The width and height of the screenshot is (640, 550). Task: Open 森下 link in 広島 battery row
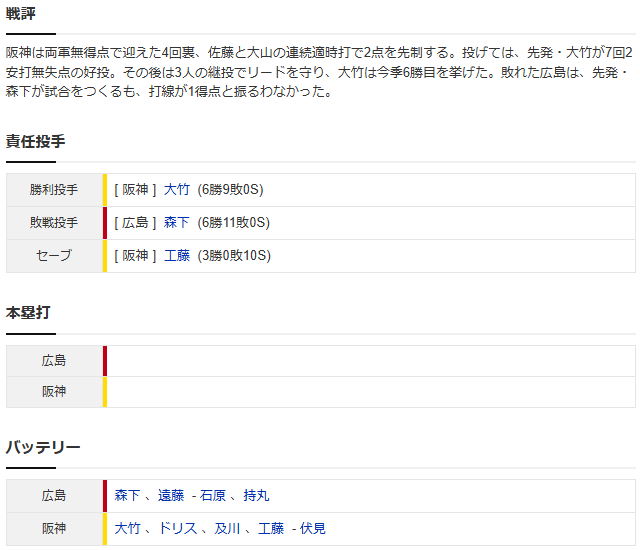pyautogui.click(x=127, y=496)
